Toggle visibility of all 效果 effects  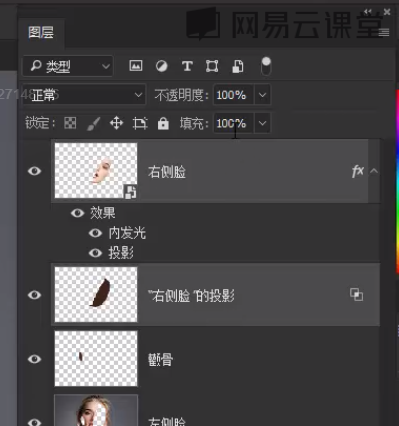pos(77,213)
